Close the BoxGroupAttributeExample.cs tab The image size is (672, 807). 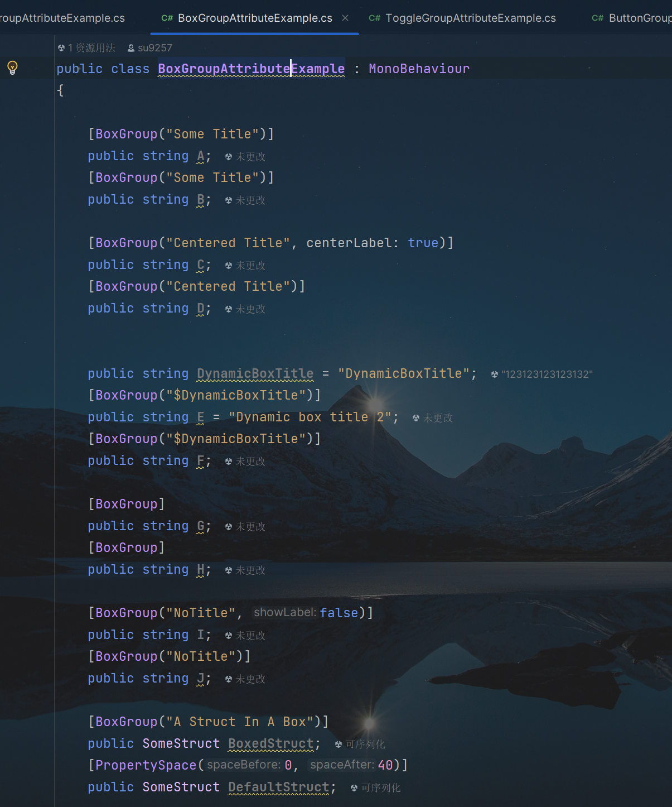point(345,18)
